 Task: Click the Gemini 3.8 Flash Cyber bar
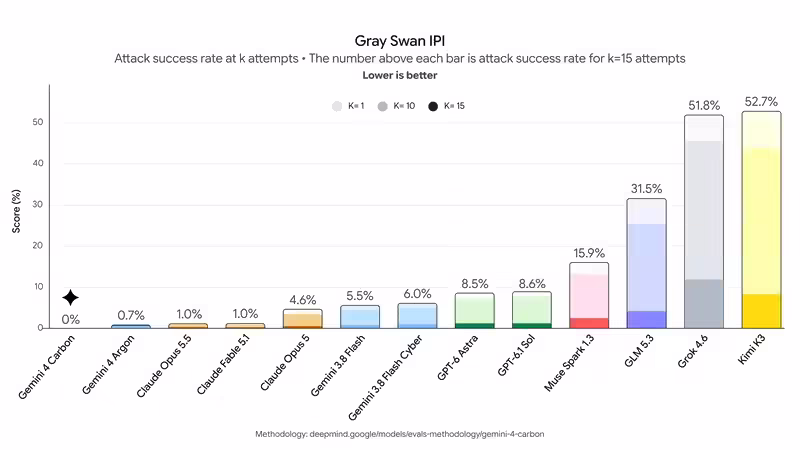[x=417, y=316]
